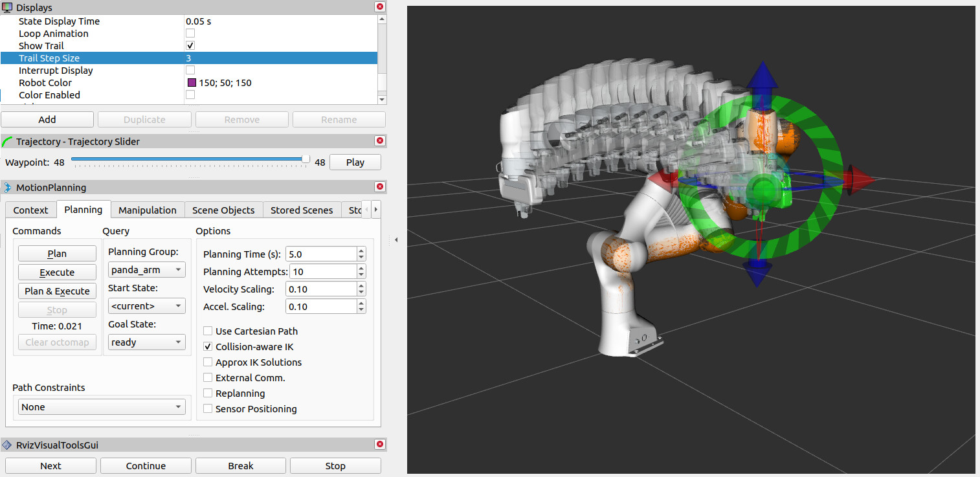Click the Robot Color purple swatch
The image size is (980, 477).
tap(192, 83)
